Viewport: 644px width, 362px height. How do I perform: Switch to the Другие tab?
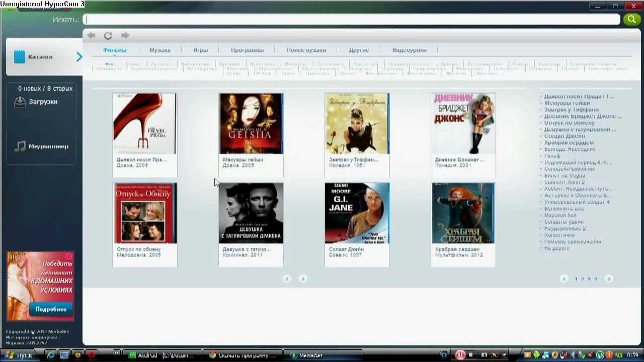click(x=359, y=50)
